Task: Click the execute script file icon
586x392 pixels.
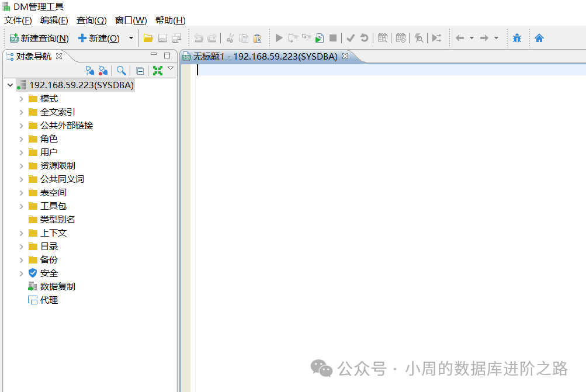Action: pyautogui.click(x=320, y=38)
